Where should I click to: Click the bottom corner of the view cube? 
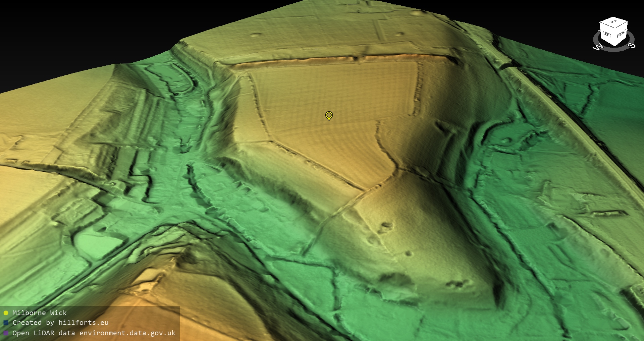point(614,46)
